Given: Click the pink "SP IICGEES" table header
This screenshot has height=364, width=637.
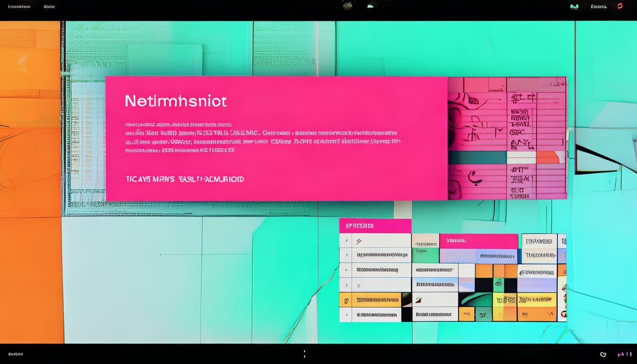Looking at the screenshot, I should tap(375, 226).
